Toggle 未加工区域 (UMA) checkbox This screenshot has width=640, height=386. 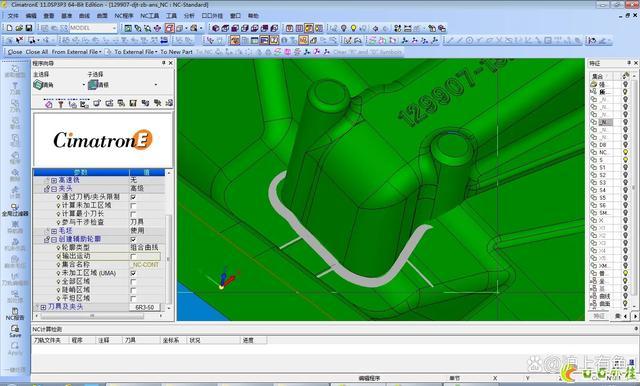point(133,273)
